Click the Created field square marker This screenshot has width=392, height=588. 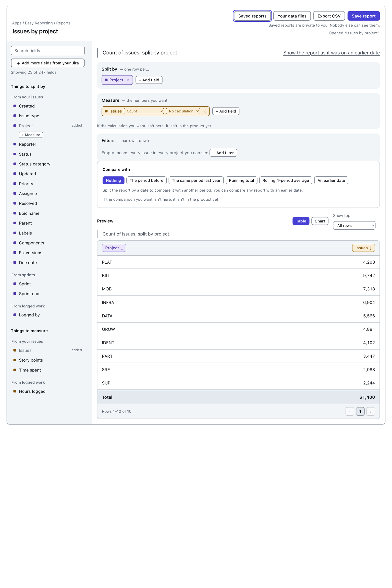click(15, 106)
